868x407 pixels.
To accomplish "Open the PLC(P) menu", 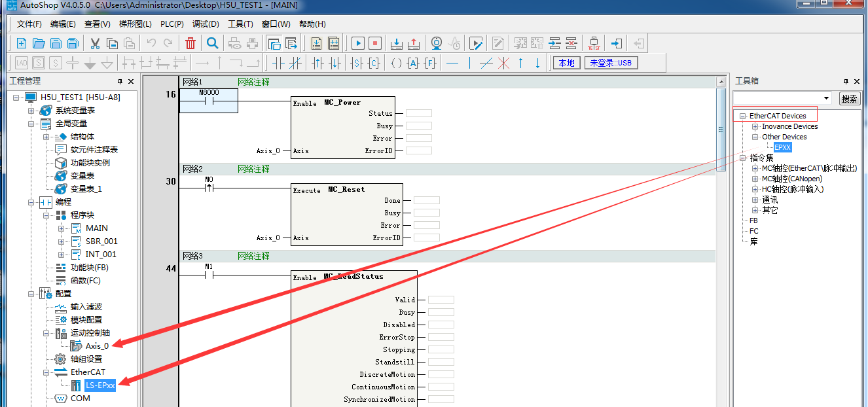I will (172, 24).
